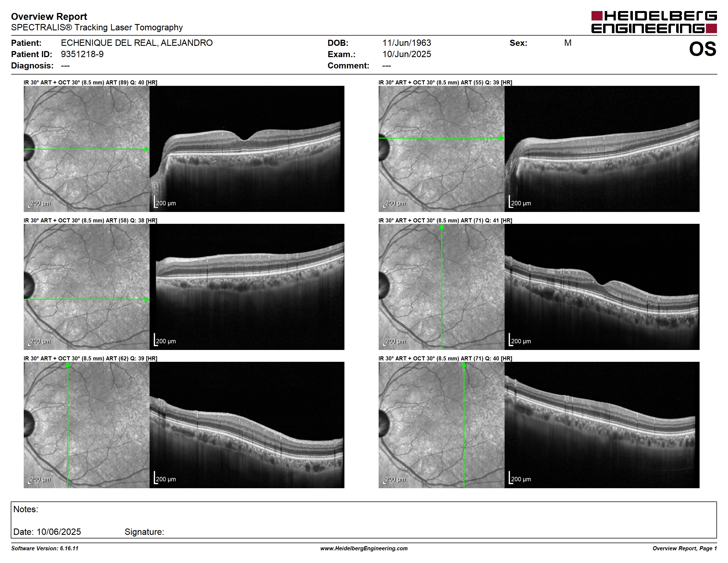Click the SPECTRALIS Tracking Laser Tomography subtitle
Screen dimensions: 728x563
coord(97,27)
